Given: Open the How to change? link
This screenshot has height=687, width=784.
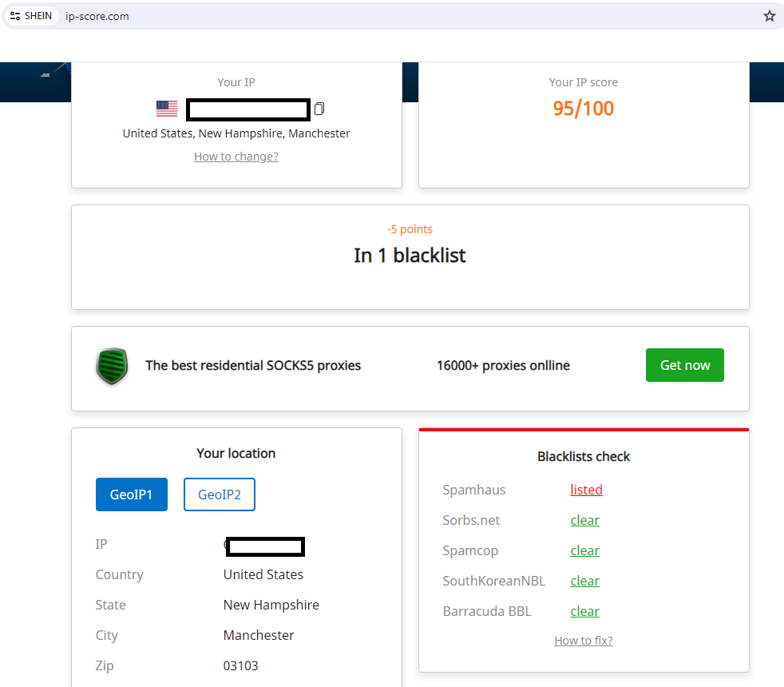Looking at the screenshot, I should click(x=236, y=157).
